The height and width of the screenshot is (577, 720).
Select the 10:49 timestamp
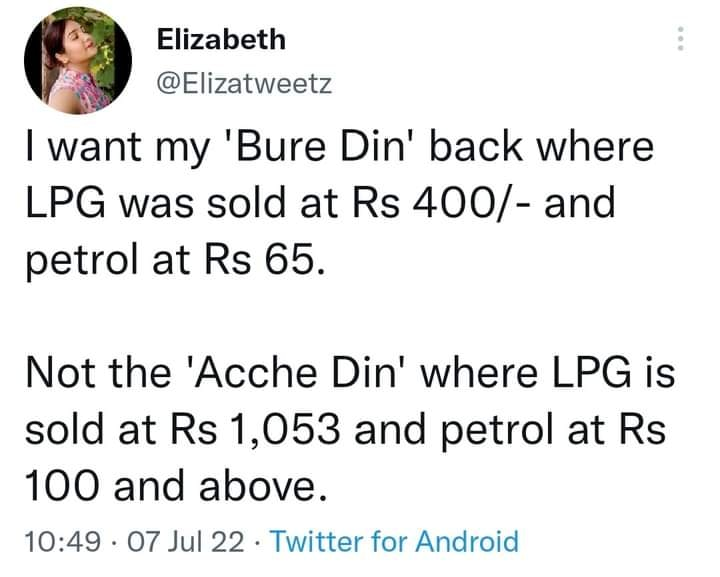click(x=62, y=541)
